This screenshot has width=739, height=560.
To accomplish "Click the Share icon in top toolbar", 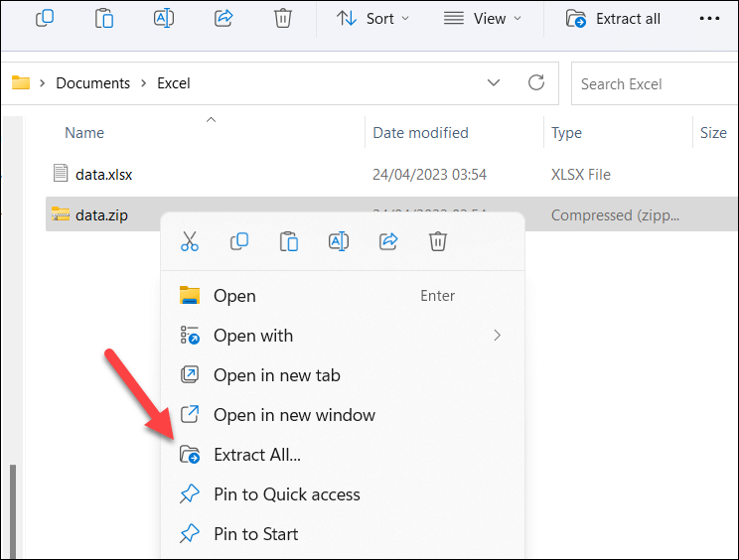I will point(223,18).
